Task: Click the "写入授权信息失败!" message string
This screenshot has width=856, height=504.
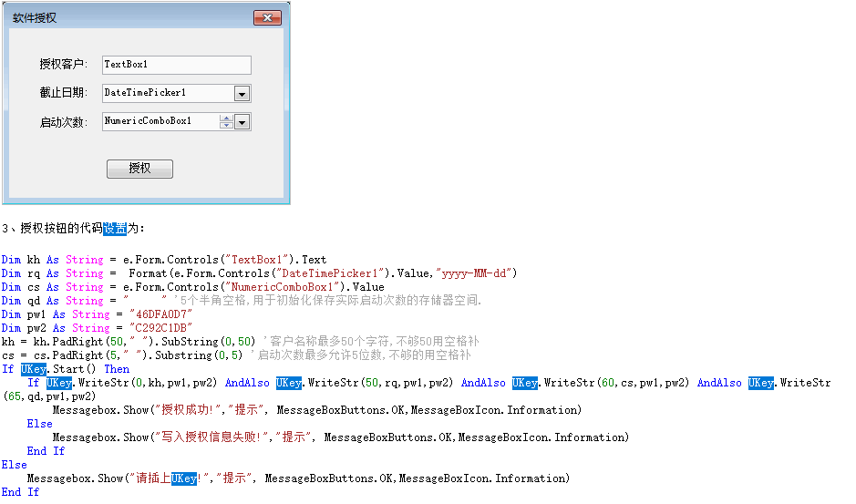Action: 211,437
